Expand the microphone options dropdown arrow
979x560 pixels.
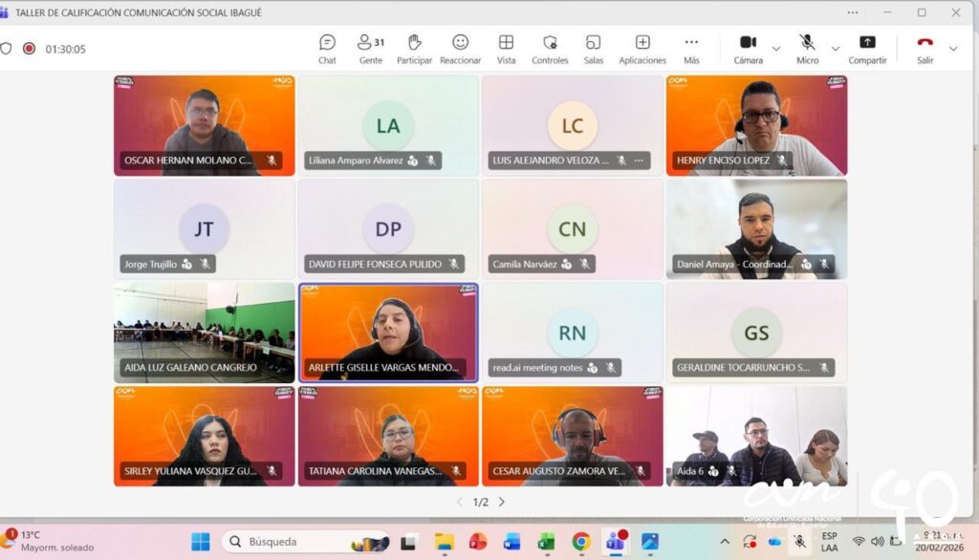pos(836,49)
